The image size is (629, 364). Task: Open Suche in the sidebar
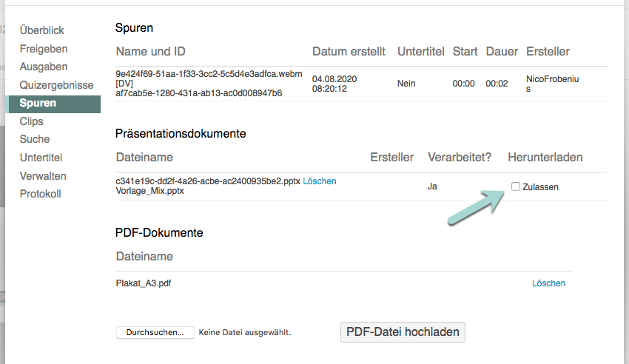tap(35, 139)
